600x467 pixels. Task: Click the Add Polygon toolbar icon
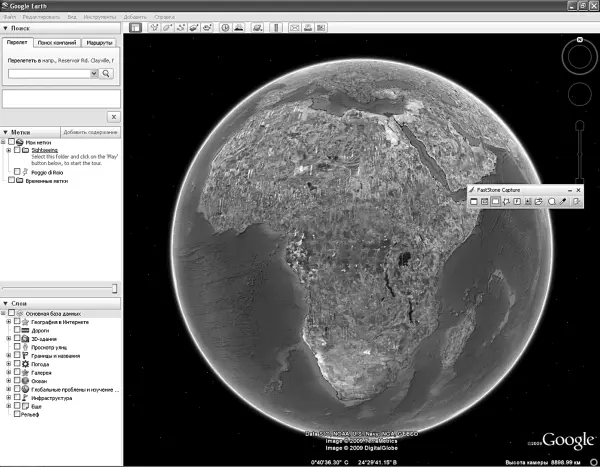(167, 28)
